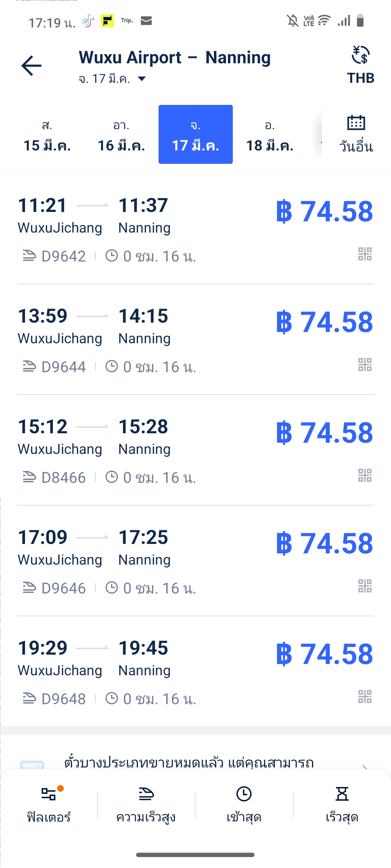Select the 18 มี.ค. date tab
The width and height of the screenshot is (391, 868).
pos(270,135)
